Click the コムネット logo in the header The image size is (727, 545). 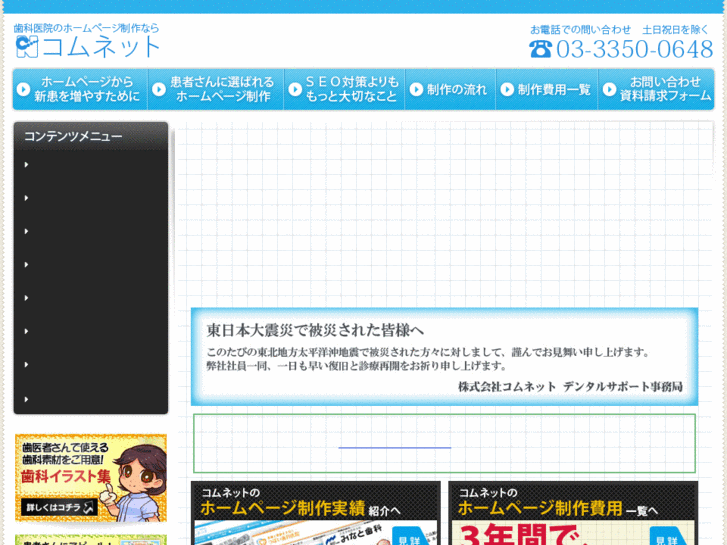pos(87,46)
